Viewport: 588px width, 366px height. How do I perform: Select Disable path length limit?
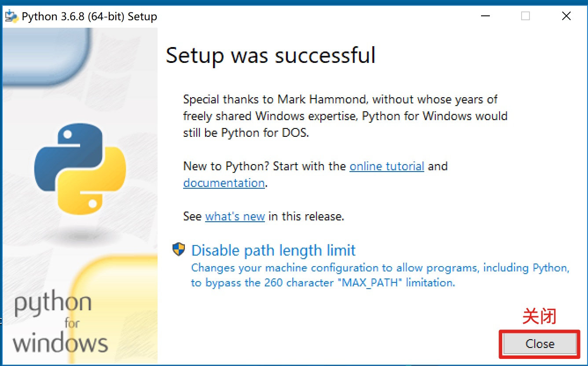coord(273,250)
